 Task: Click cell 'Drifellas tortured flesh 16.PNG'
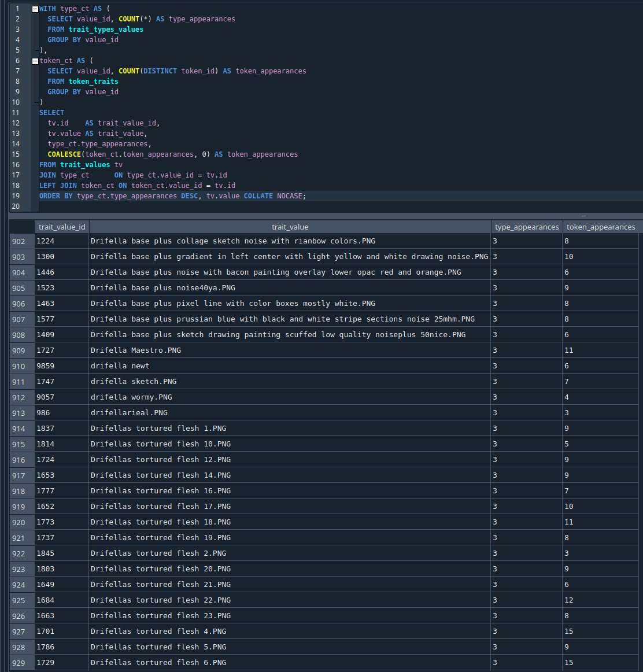click(x=290, y=491)
